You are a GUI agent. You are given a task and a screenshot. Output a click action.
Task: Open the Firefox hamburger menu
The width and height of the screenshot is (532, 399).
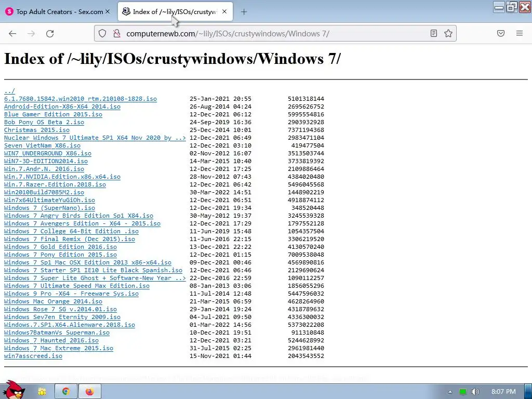point(520,33)
